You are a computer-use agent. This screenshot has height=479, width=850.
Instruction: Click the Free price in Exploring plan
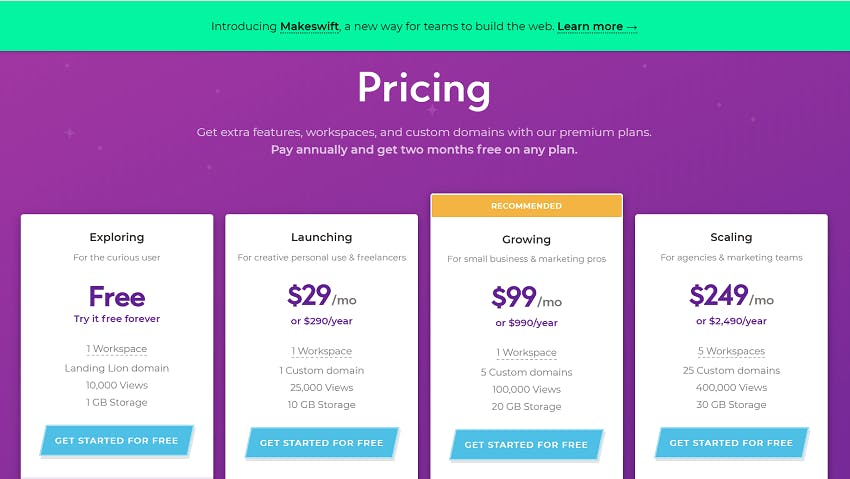pyautogui.click(x=117, y=296)
